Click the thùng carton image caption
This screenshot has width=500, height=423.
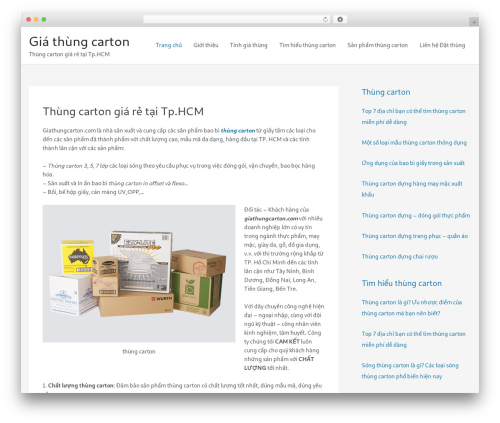139,351
